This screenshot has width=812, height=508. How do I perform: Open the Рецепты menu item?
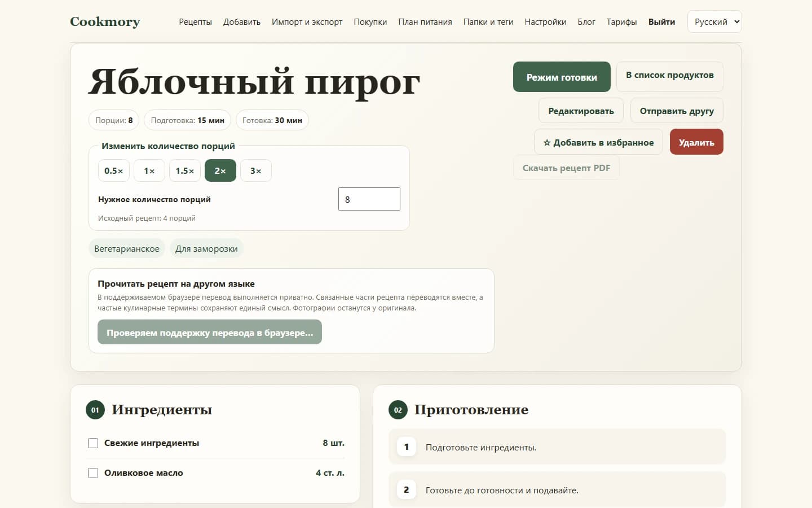(195, 22)
